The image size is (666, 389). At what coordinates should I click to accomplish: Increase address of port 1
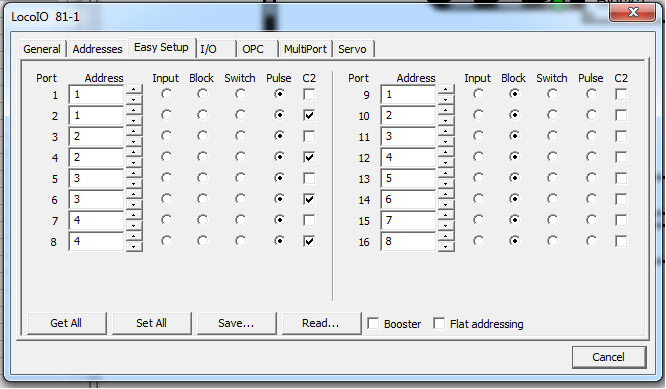click(134, 89)
